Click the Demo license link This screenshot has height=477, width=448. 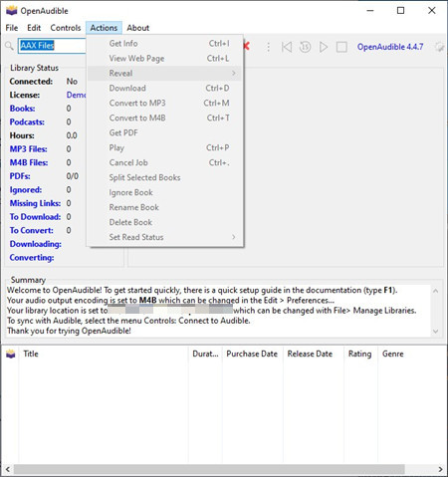(76, 95)
